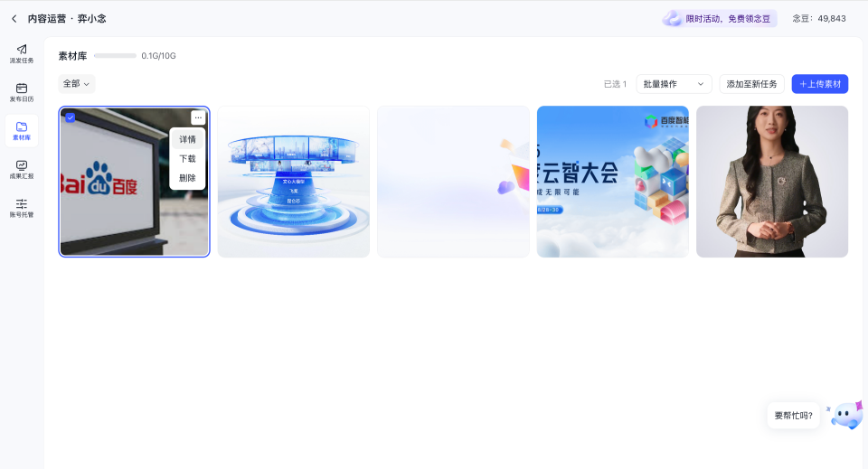Open the assistant mascot chat icon
Screen dimensions: 868x469
[846, 416]
